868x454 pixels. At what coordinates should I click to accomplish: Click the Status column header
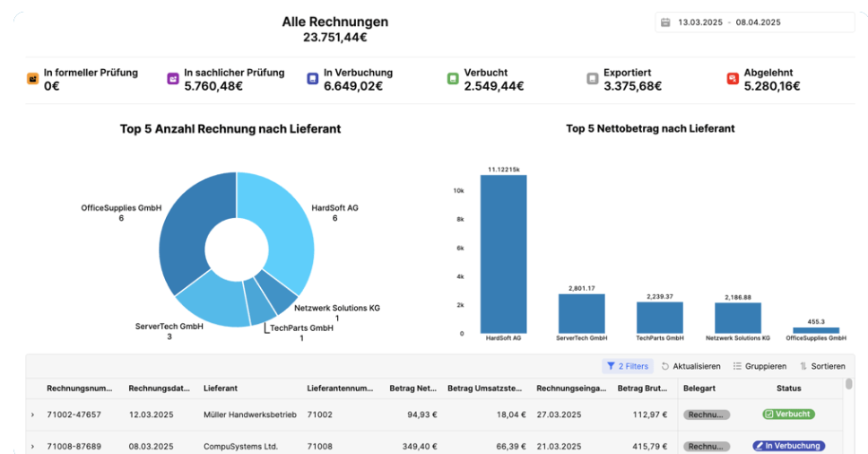click(788, 389)
